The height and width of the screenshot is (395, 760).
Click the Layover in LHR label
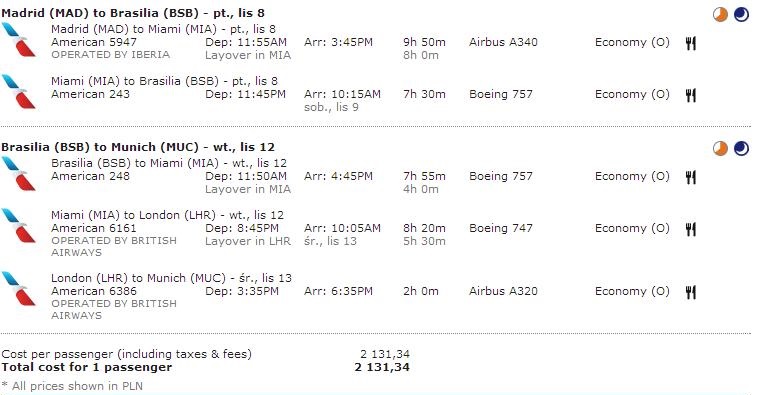pyautogui.click(x=248, y=241)
